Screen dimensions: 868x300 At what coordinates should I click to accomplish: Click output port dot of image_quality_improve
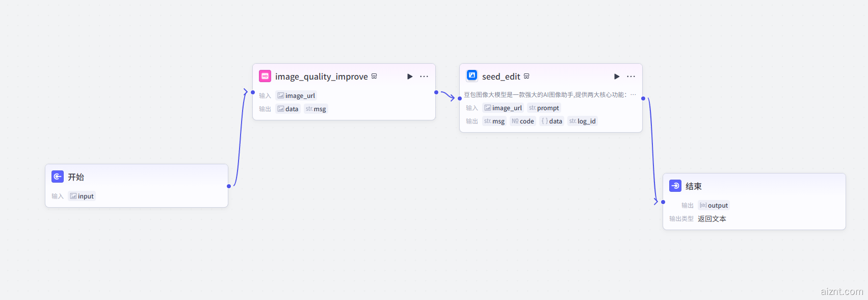coord(436,92)
